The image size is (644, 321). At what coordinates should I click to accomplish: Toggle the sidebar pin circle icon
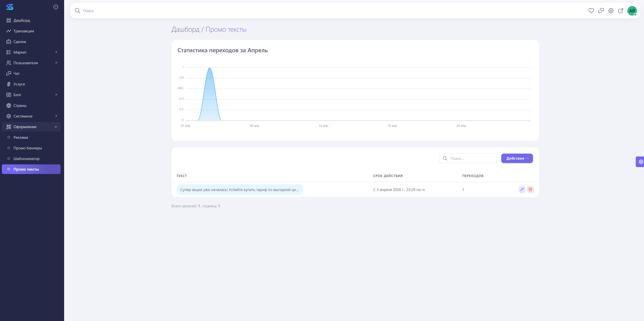click(x=56, y=7)
